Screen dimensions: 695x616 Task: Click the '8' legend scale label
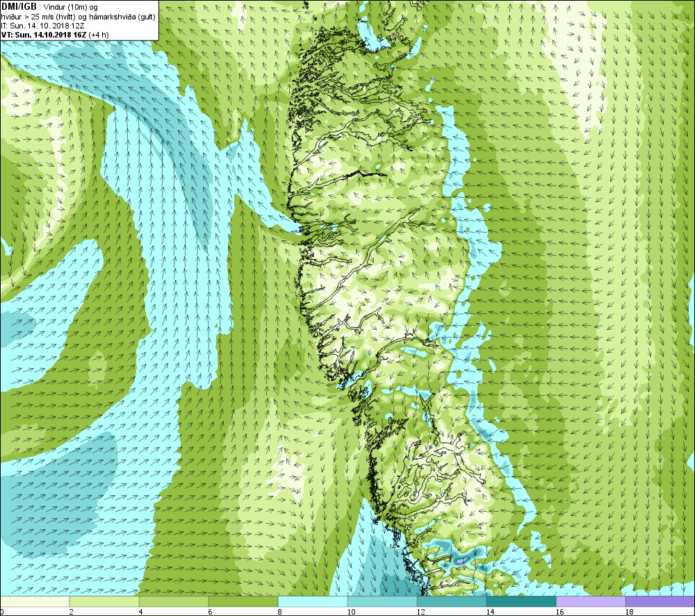click(x=279, y=612)
